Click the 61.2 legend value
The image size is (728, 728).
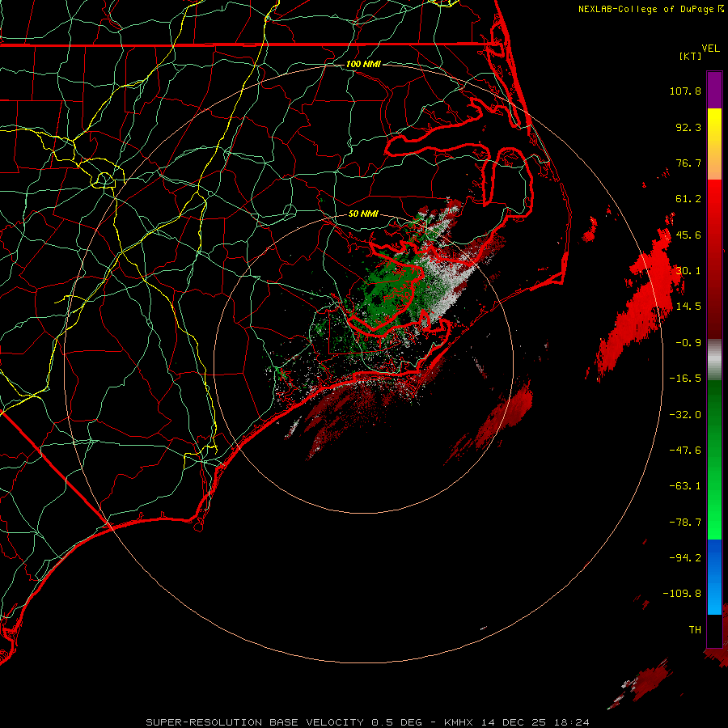[688, 199]
